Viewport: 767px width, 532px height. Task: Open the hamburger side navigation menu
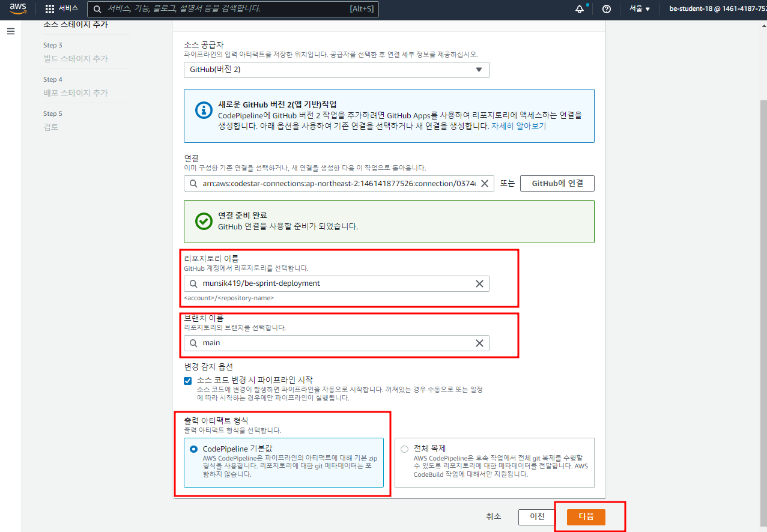click(11, 31)
